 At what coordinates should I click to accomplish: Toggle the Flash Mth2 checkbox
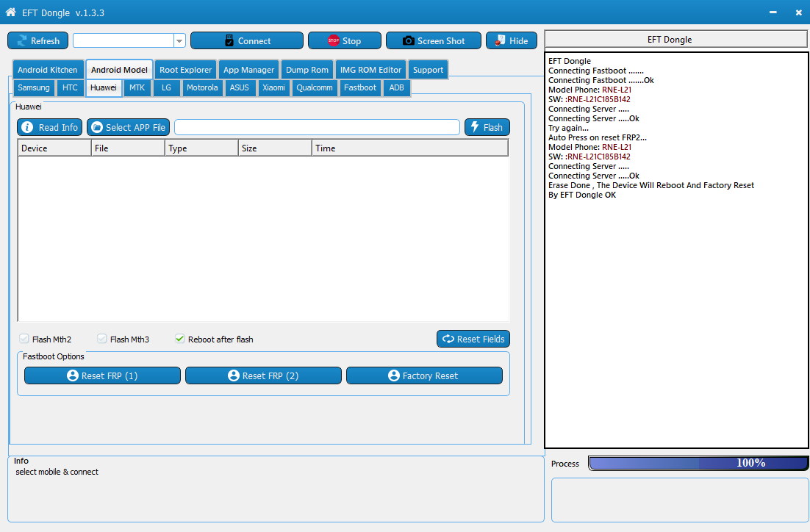pos(24,339)
